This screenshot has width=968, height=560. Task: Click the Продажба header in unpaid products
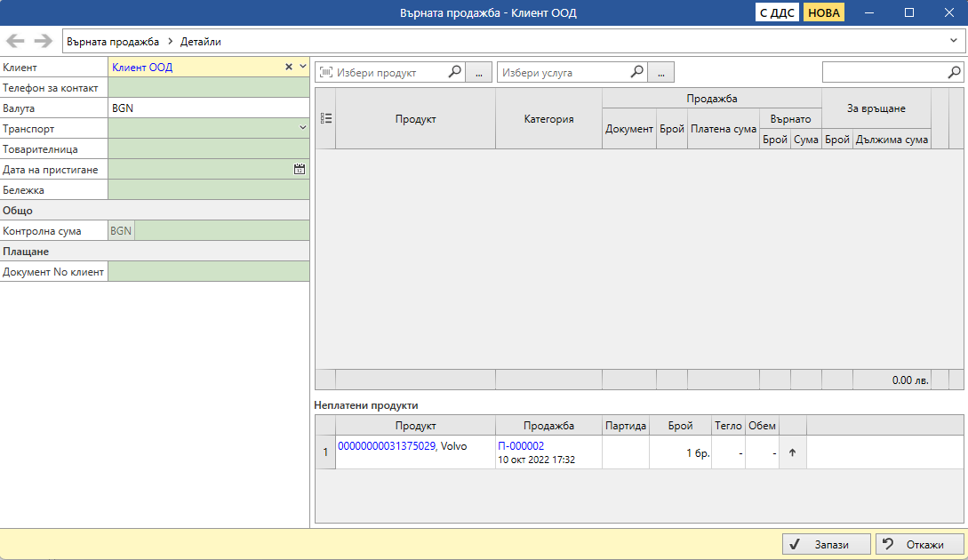[x=548, y=426]
